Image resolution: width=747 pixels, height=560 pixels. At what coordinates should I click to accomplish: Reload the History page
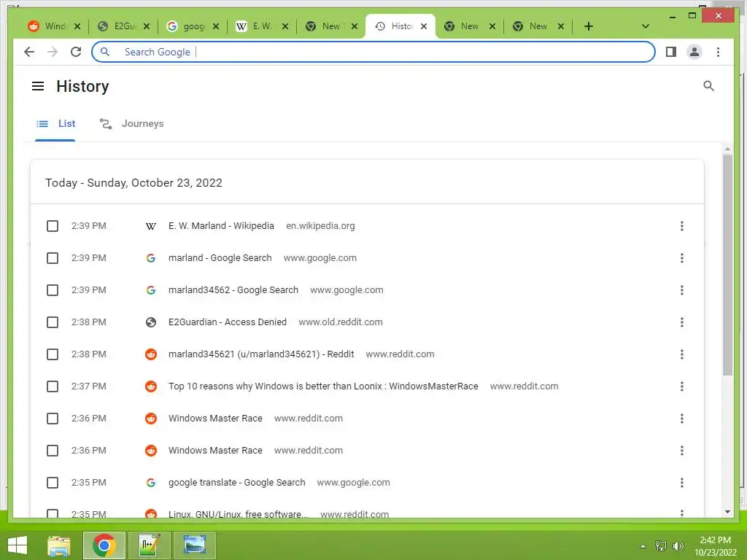[x=76, y=52]
